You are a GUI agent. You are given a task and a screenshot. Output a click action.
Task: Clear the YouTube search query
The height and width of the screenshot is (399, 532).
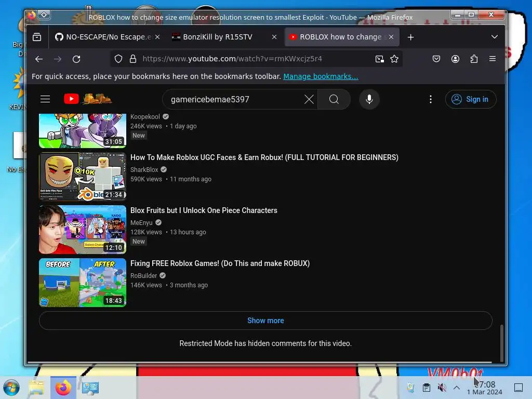(x=309, y=99)
